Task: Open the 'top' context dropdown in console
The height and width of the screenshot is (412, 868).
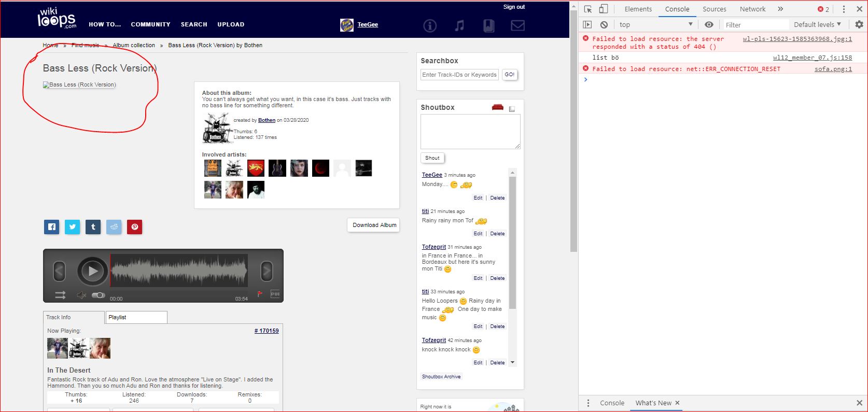Action: point(656,24)
